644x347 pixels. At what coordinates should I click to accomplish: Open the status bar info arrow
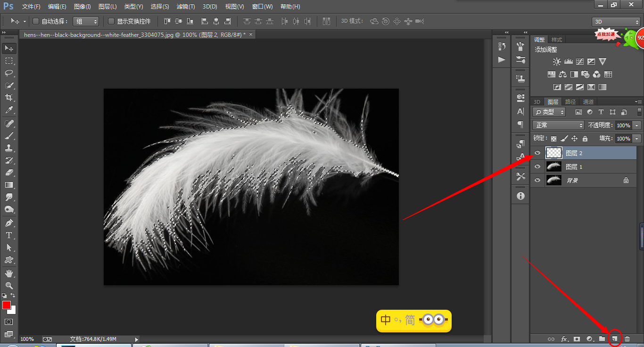click(137, 339)
